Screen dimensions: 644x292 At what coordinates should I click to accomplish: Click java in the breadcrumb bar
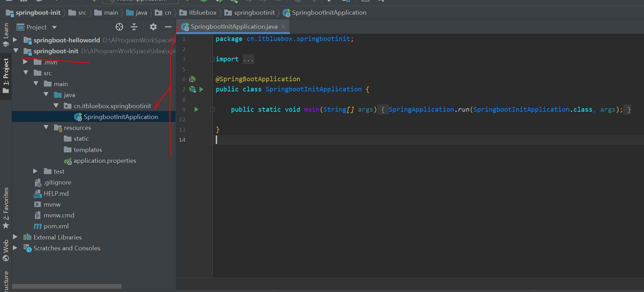[141, 13]
